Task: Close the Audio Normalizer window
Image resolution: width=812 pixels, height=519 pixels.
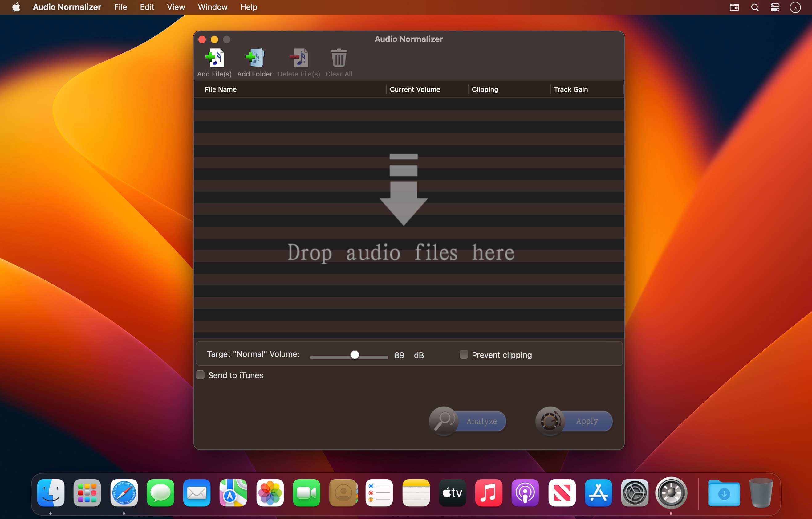Action: point(202,39)
